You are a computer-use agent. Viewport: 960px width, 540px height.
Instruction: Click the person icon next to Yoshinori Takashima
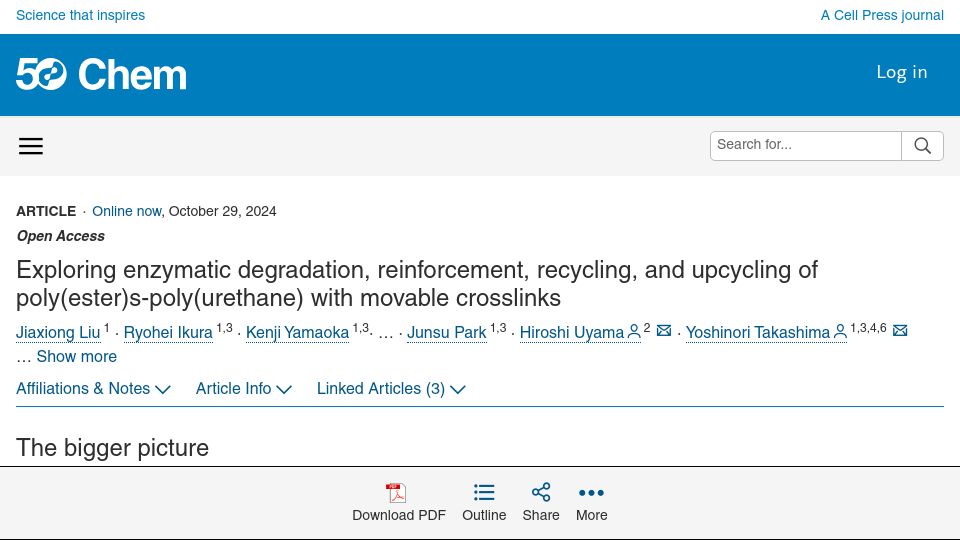click(x=841, y=332)
